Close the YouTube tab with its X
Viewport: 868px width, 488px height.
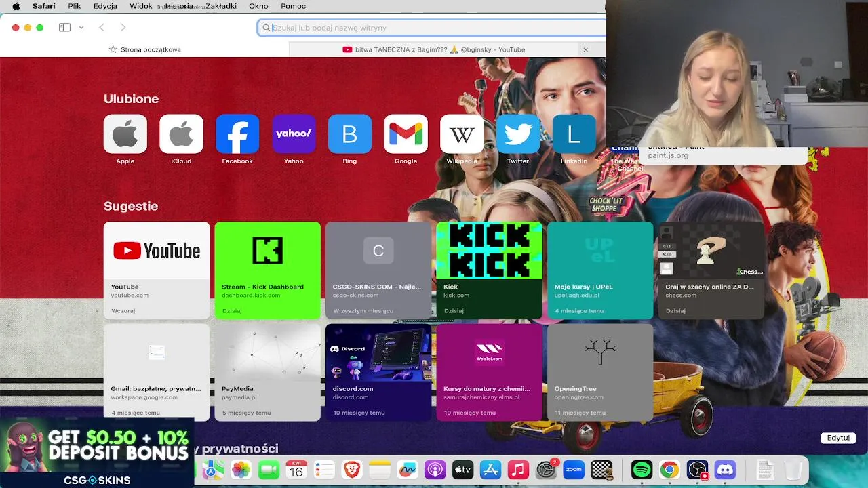coord(585,49)
